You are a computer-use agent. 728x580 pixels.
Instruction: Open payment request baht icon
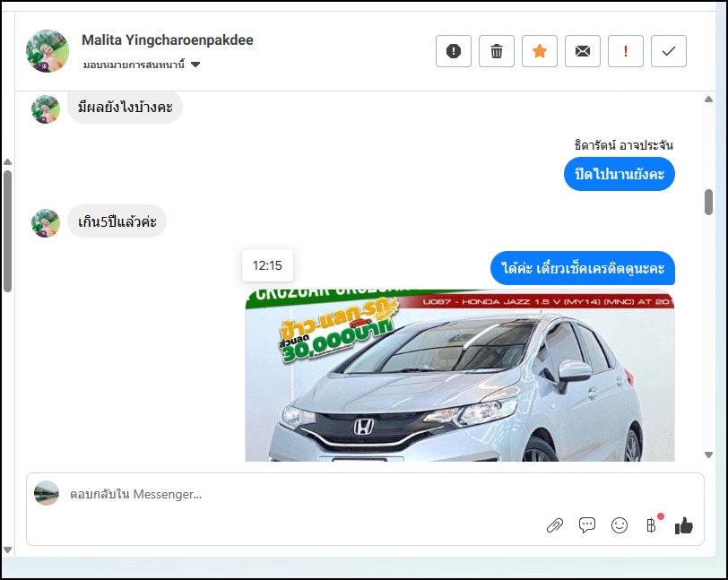(651, 525)
